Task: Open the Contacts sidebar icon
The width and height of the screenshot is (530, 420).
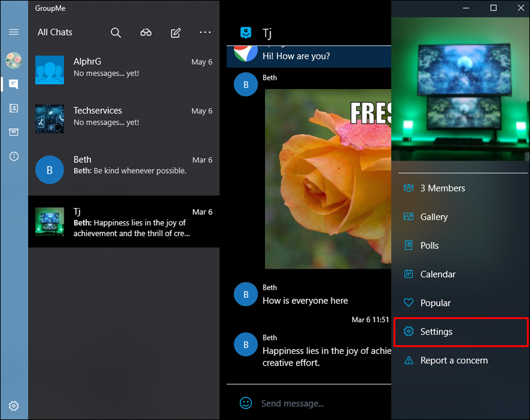Action: pos(14,108)
